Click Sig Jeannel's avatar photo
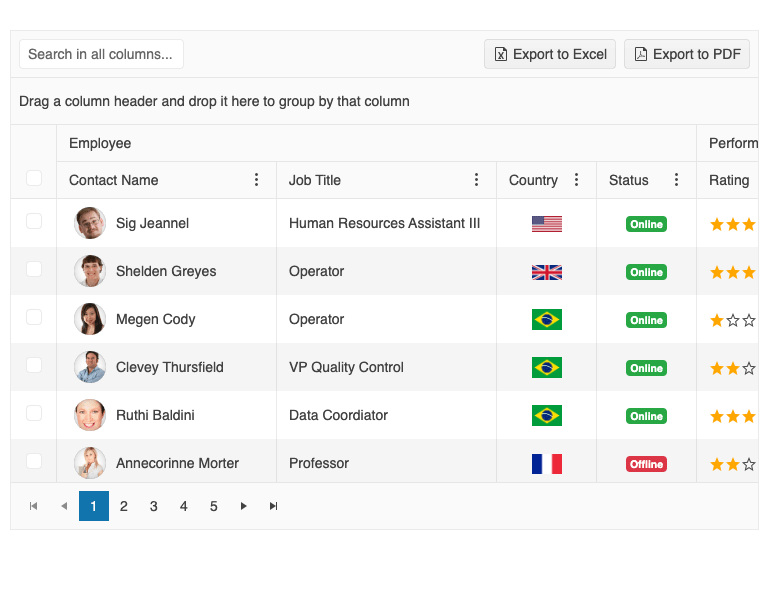Viewport: 770px width, 590px height. click(90, 223)
